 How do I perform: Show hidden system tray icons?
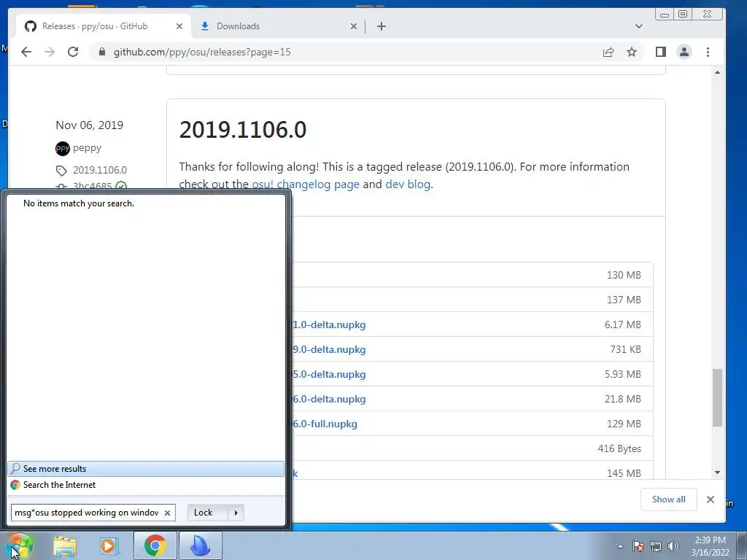tap(620, 546)
